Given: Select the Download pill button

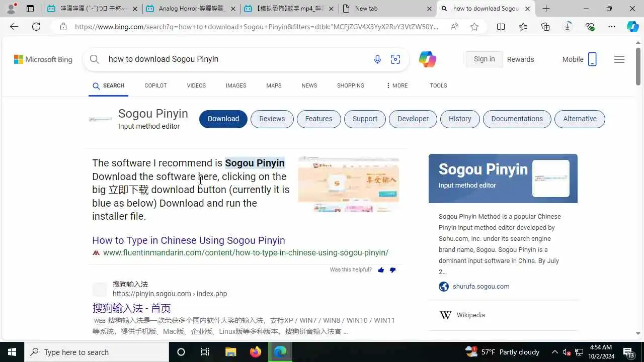Looking at the screenshot, I should pos(223,119).
